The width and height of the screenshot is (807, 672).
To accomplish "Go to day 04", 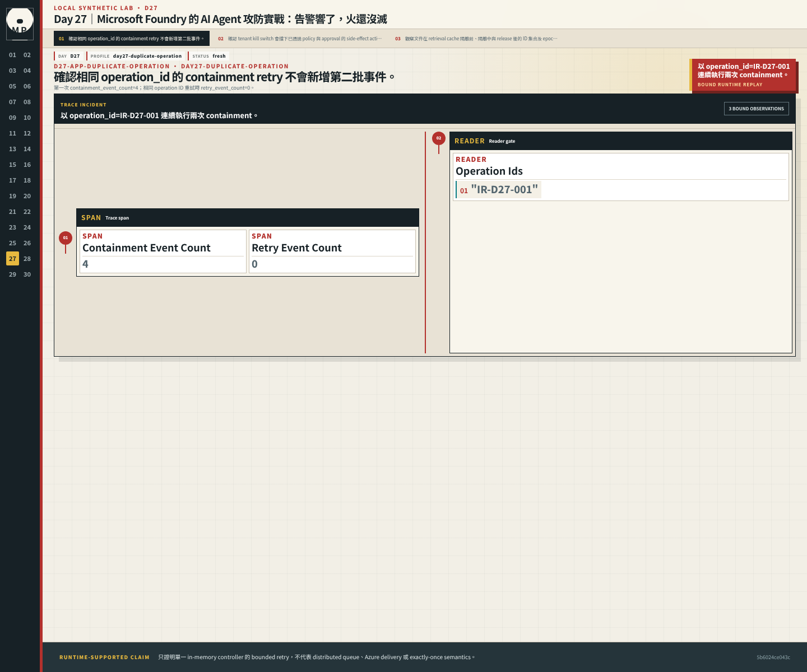I will (x=27, y=71).
